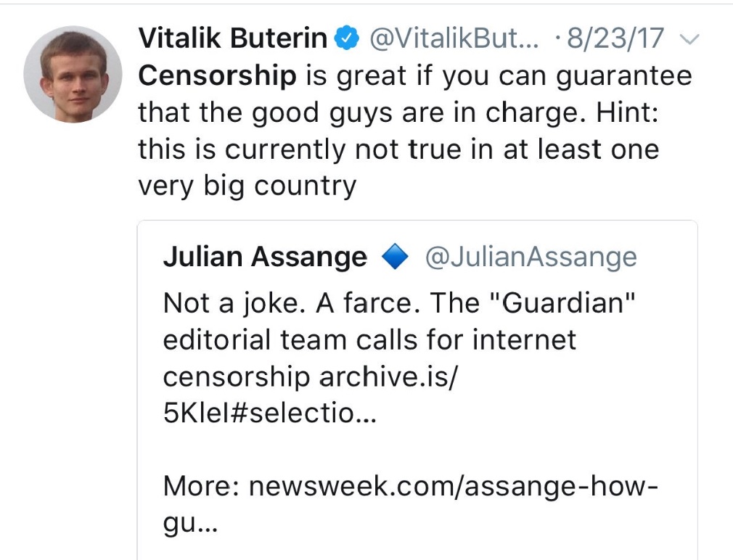Open the Vitalik Buterin display name
Viewport: 733px width, 560px height.
[x=232, y=38]
